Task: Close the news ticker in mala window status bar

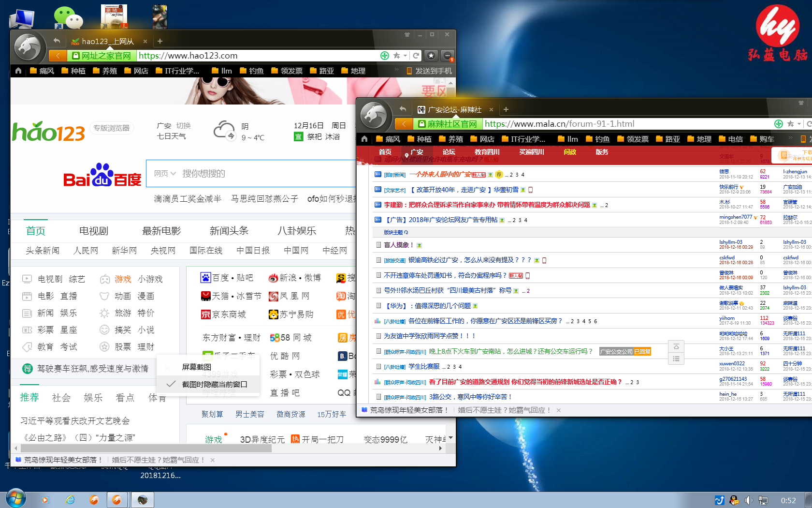Action: [559, 410]
